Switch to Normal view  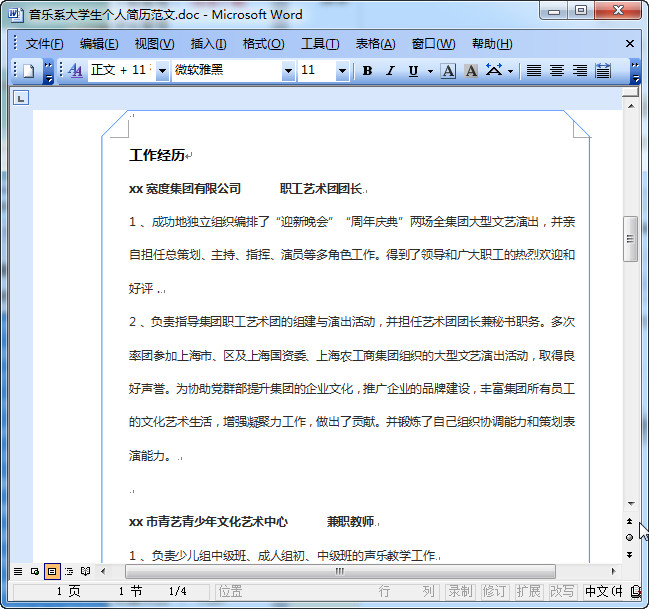pyautogui.click(x=18, y=572)
